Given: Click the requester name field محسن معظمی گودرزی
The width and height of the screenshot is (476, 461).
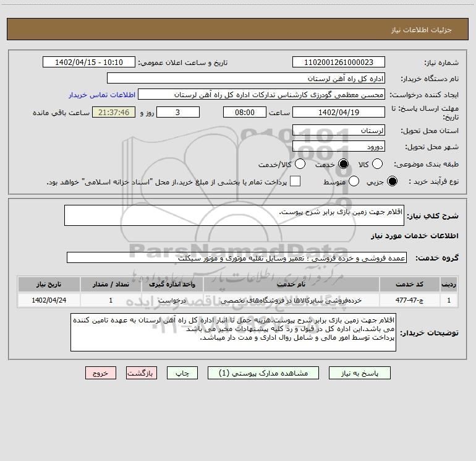Looking at the screenshot, I should click(261, 94).
